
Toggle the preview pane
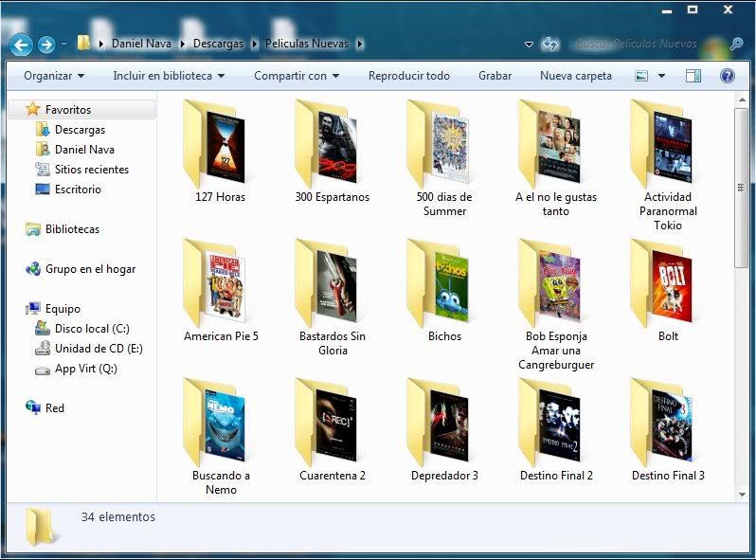pos(693,76)
